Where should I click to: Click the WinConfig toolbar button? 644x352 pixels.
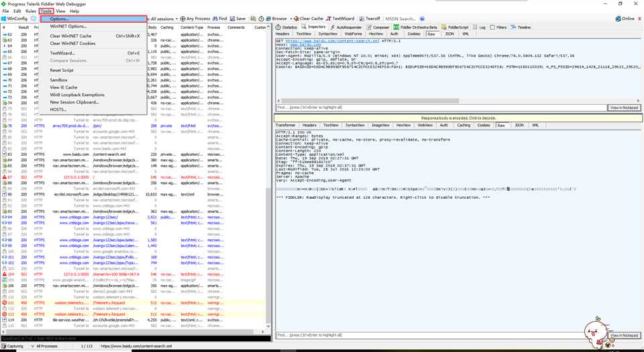pyautogui.click(x=14, y=19)
